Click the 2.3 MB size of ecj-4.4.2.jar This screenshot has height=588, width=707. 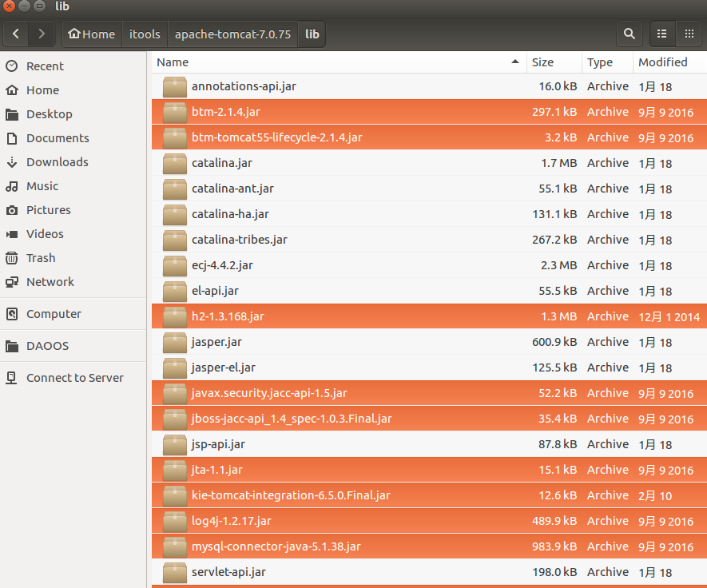[x=558, y=265]
